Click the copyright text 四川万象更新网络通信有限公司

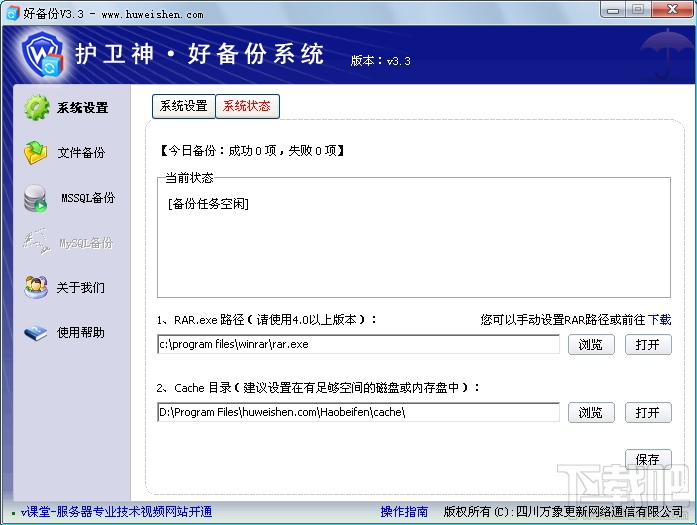599,512
